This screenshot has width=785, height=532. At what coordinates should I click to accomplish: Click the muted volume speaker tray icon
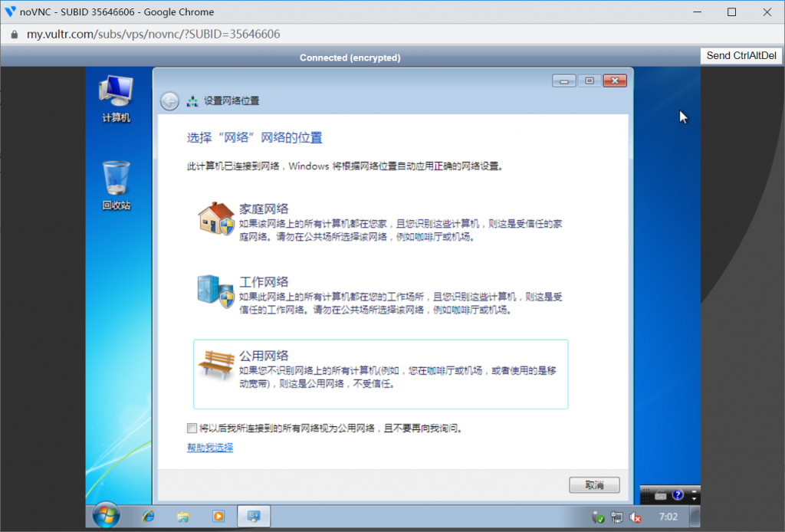(636, 517)
